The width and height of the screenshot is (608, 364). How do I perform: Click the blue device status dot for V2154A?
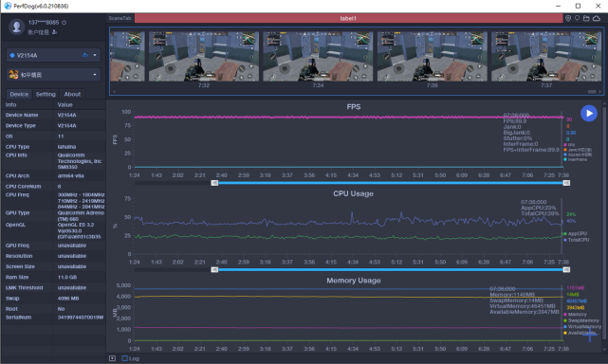pos(12,55)
